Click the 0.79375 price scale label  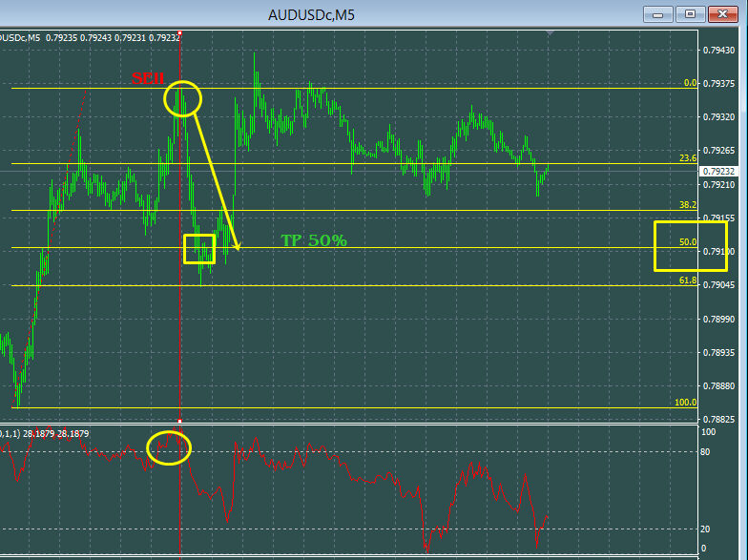coord(719,84)
